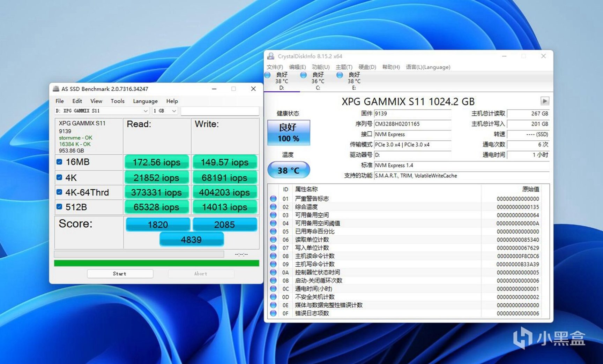Select the D: drive status icon
This screenshot has width=603, height=364.
click(268, 75)
